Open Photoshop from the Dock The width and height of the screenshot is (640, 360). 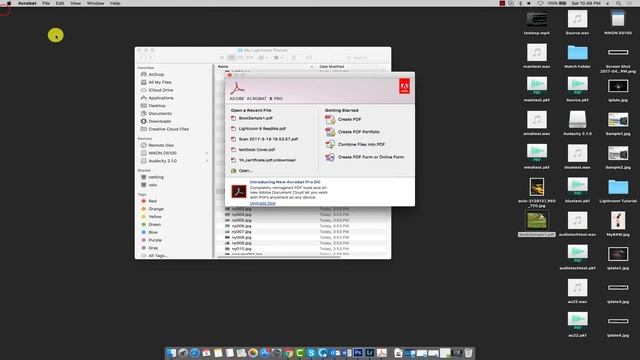click(358, 353)
